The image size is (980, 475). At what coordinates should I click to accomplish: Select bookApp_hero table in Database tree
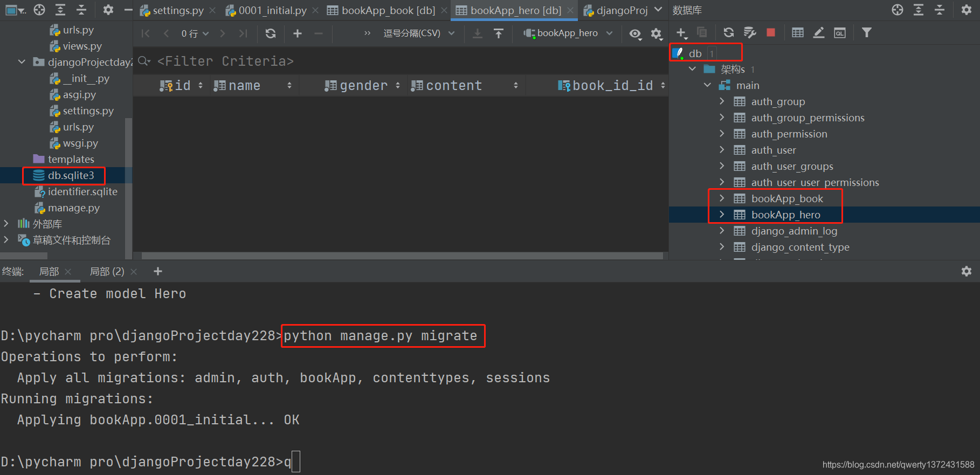[785, 215]
